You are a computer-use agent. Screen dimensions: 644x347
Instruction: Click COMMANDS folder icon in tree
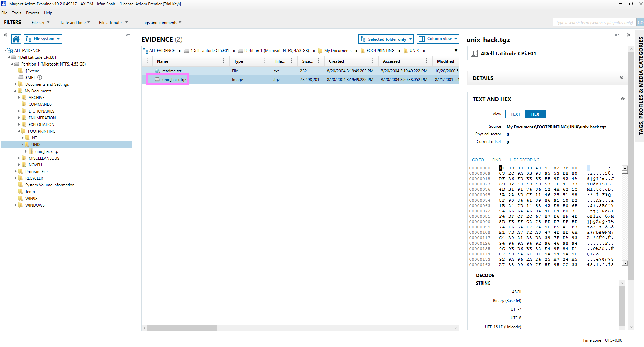(x=24, y=104)
